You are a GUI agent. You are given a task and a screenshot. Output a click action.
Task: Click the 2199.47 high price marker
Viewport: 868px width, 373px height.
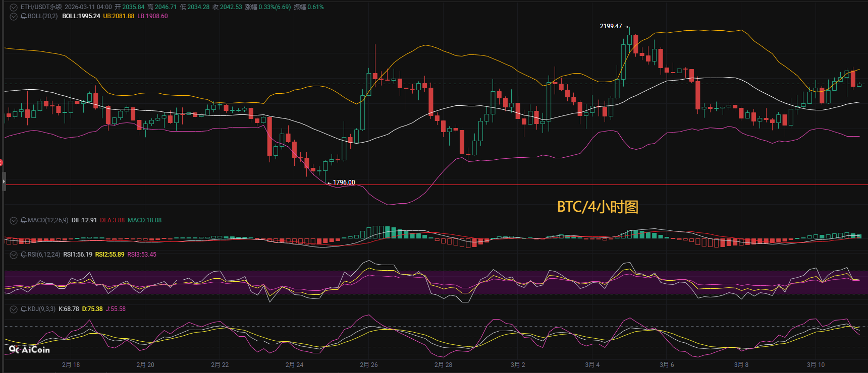pos(611,26)
